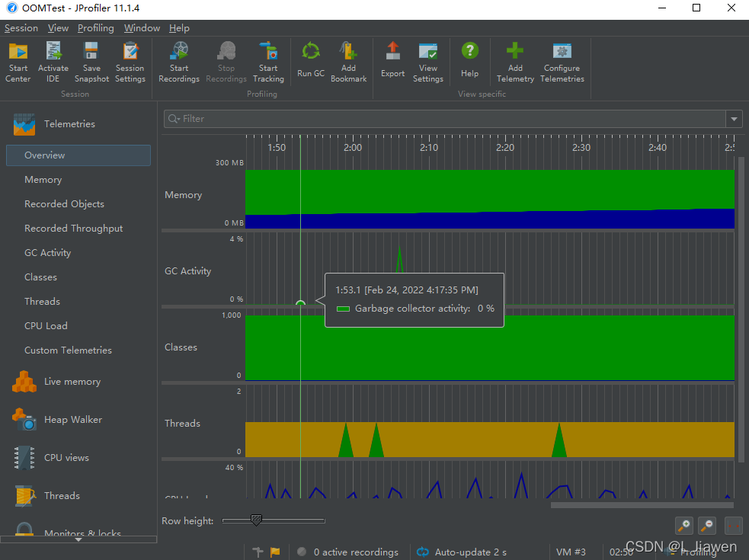Image resolution: width=749 pixels, height=560 pixels.
Task: Click 'VM #3' status bar entry
Action: (x=571, y=552)
